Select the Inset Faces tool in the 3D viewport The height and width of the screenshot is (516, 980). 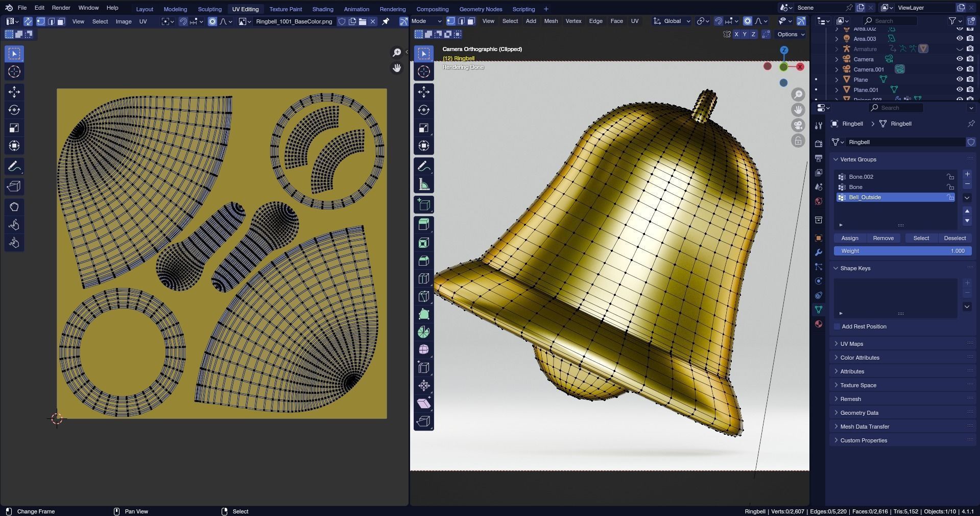click(424, 243)
